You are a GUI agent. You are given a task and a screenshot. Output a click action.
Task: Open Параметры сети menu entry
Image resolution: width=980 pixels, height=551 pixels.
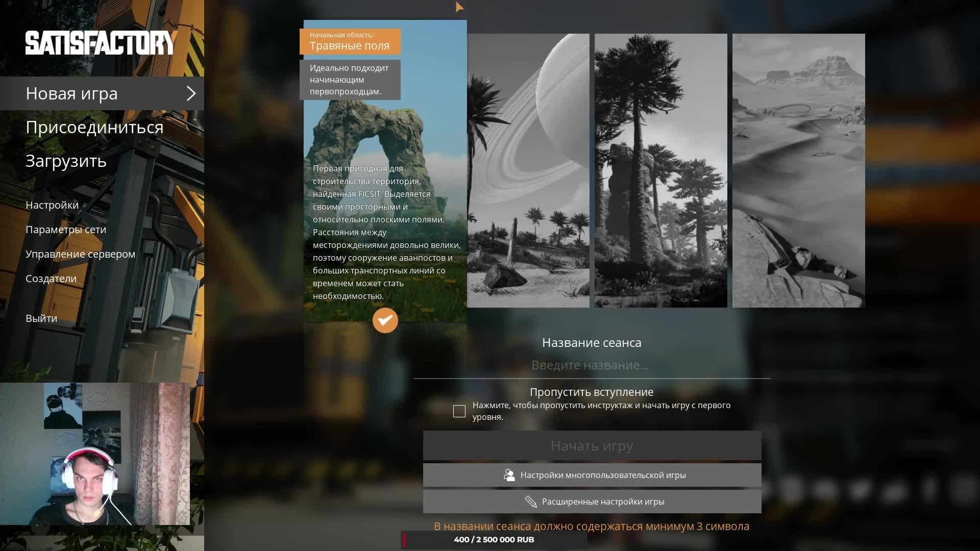point(66,230)
